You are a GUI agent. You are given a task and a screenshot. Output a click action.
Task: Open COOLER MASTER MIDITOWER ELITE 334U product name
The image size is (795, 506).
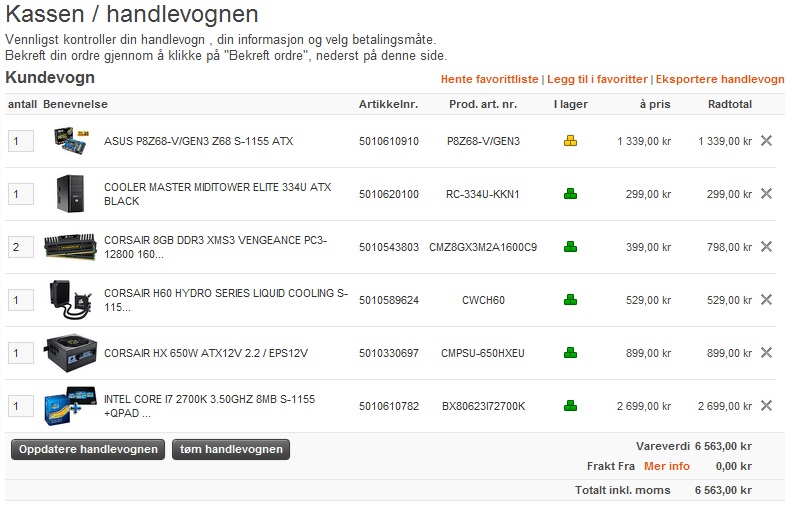coord(218,194)
